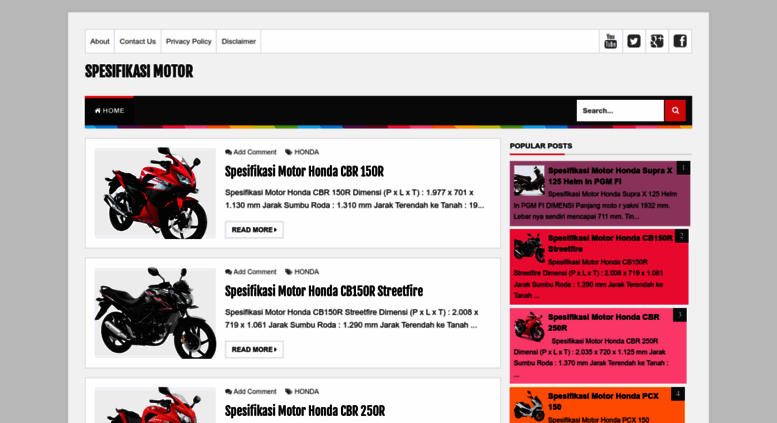Click the CB150R Streetfire popular post thumbnail
Image resolution: width=777 pixels, height=423 pixels.
529,248
